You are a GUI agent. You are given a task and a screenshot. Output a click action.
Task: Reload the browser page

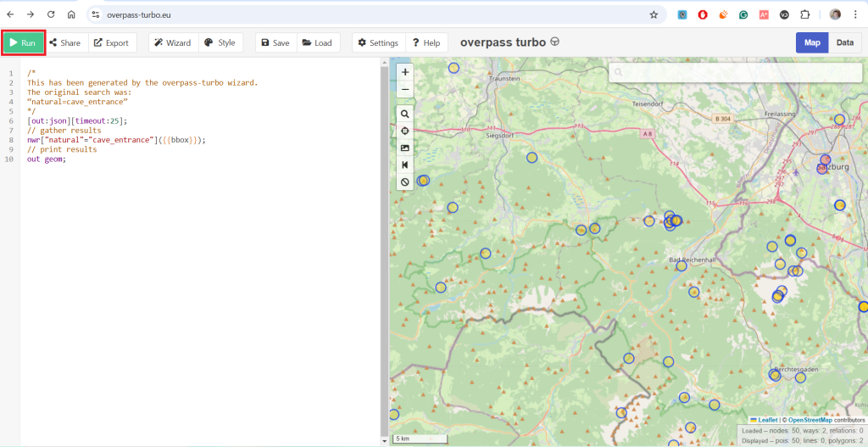point(51,15)
